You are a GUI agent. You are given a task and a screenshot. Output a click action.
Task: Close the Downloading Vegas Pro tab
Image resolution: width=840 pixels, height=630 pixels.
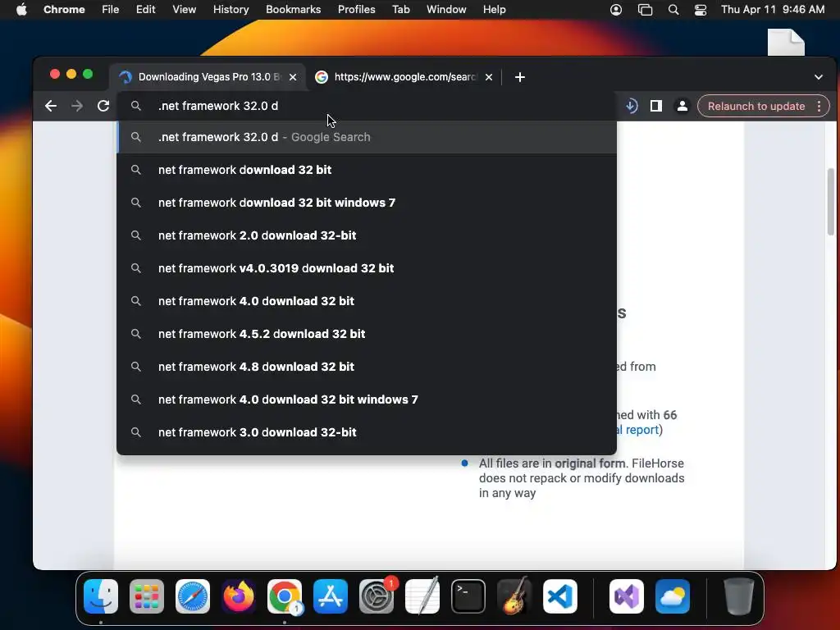(293, 77)
